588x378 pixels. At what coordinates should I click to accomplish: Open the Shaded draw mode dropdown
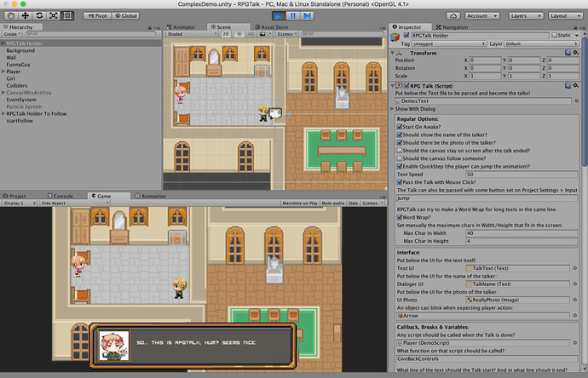tap(192, 34)
